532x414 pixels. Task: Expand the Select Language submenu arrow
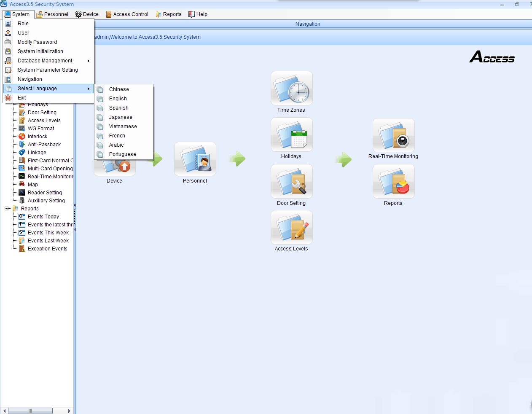88,89
